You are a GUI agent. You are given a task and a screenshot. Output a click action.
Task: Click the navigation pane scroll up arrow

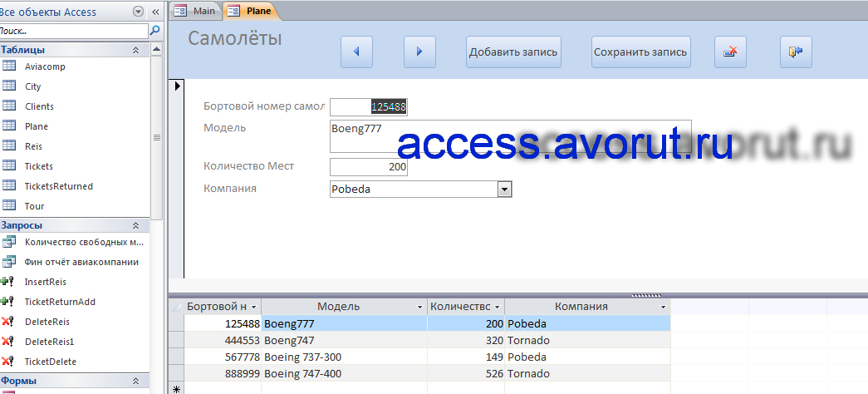tap(157, 50)
